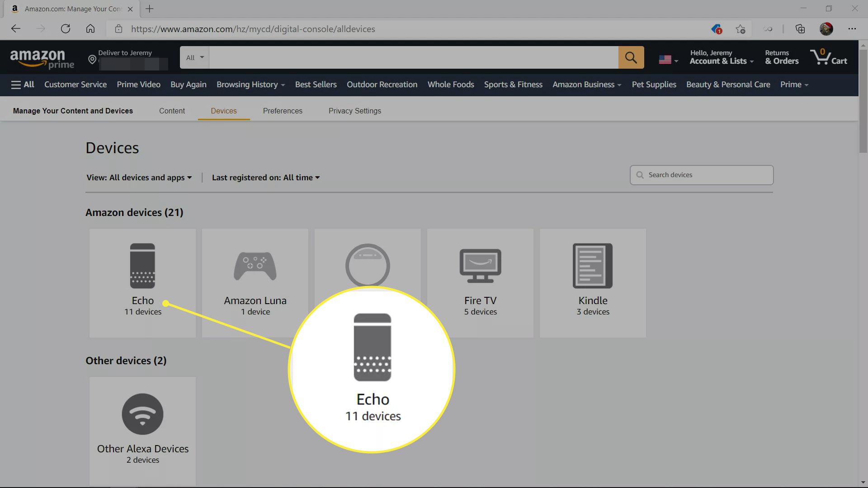Open Returns & Orders

click(x=782, y=57)
